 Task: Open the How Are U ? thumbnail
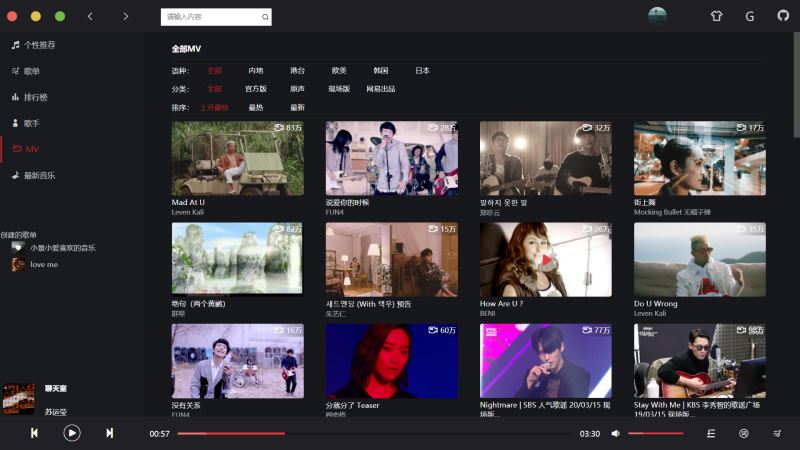pyautogui.click(x=546, y=259)
